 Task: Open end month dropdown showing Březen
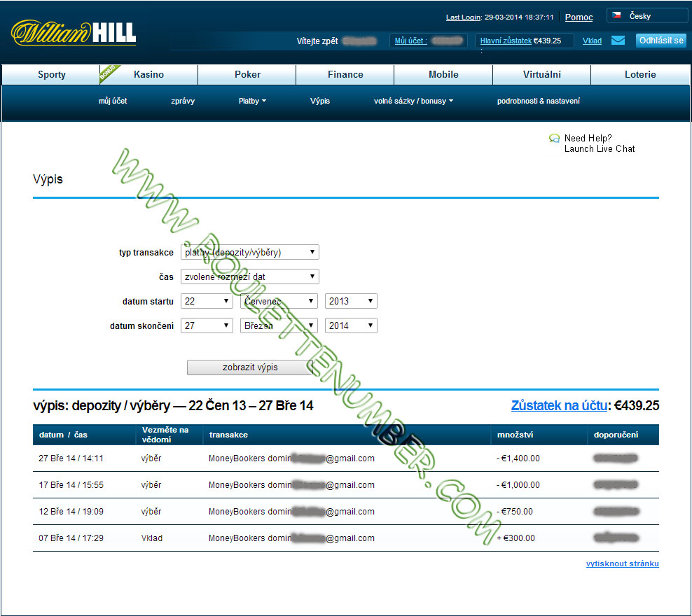279,326
